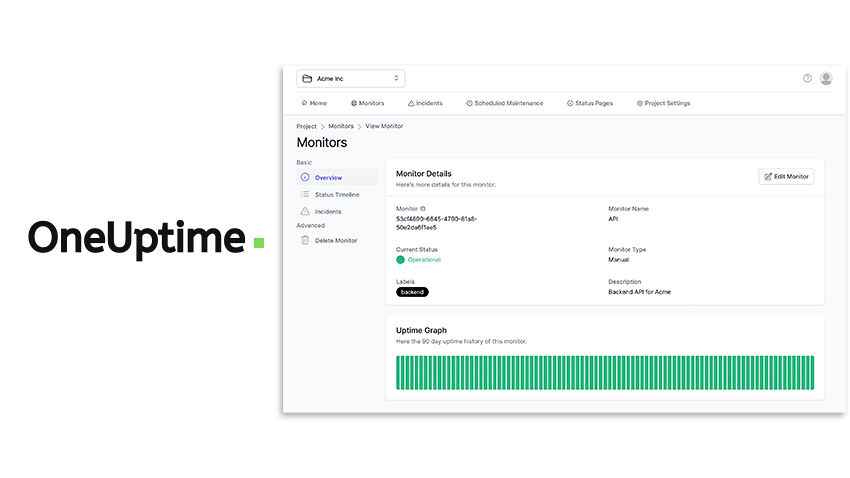Image resolution: width=850 pixels, height=478 pixels.
Task: Go to the Home tab
Action: point(314,103)
